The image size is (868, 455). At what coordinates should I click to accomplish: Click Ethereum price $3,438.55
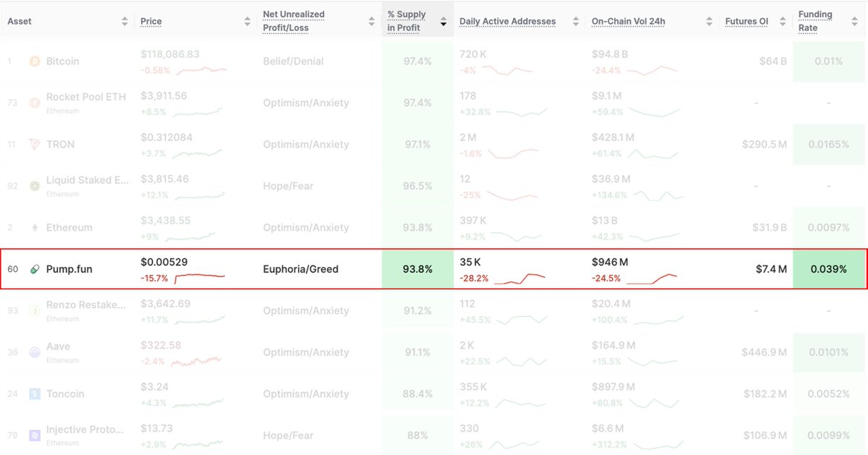[166, 221]
